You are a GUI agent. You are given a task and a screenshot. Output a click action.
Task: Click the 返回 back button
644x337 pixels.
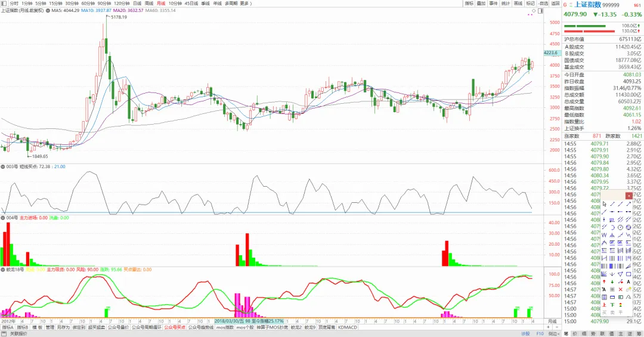point(556,4)
